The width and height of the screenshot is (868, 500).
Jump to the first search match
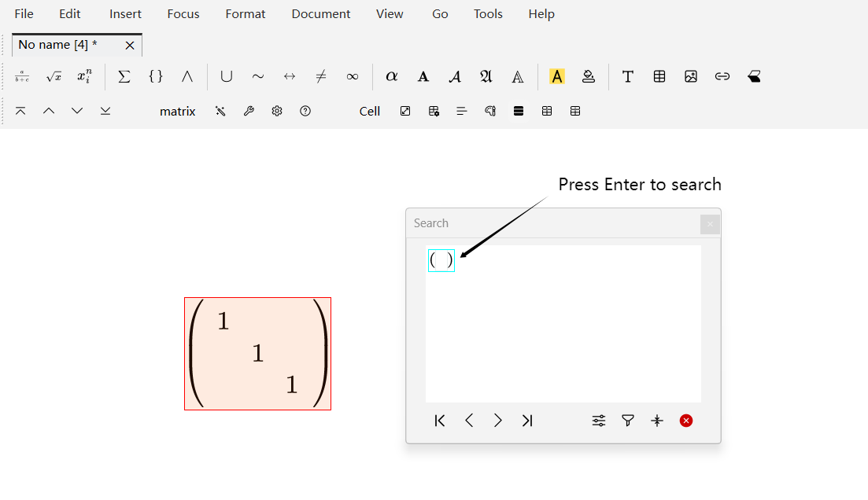coord(440,421)
